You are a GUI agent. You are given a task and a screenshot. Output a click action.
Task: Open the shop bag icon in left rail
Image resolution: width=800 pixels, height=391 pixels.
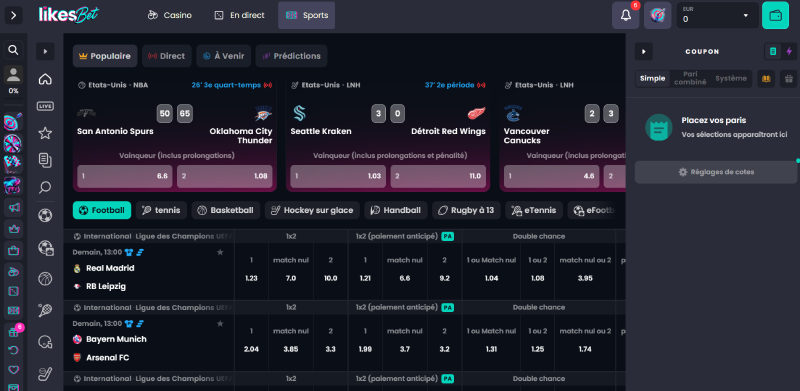[13, 250]
